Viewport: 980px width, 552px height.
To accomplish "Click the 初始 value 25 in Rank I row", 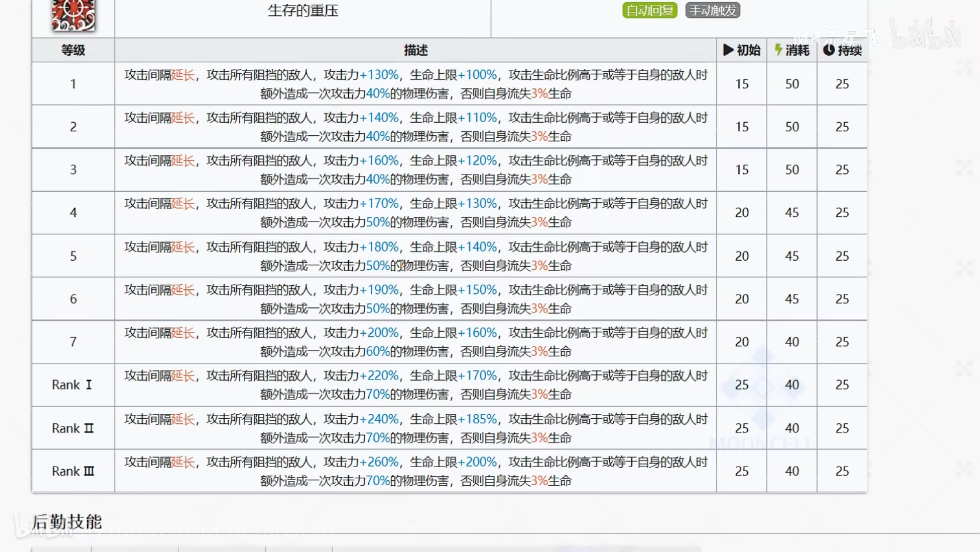I will tap(742, 385).
